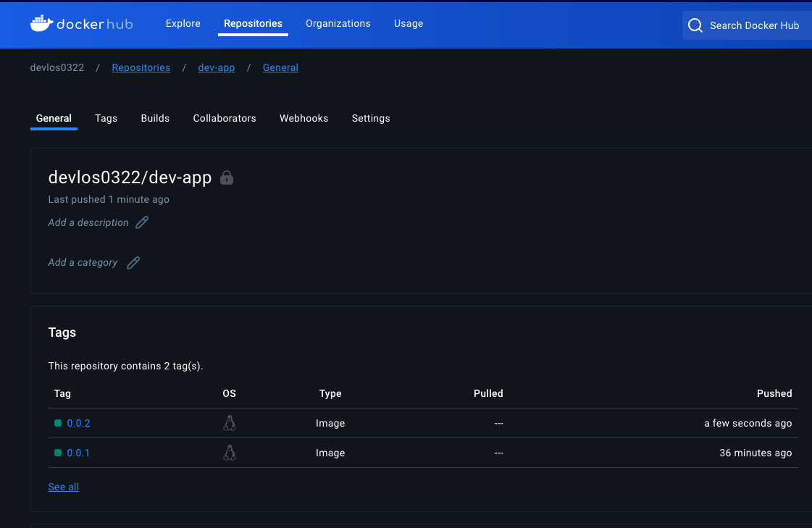This screenshot has height=528, width=812.
Task: Click the Image type cell for tag 0.0.2
Action: click(x=330, y=423)
